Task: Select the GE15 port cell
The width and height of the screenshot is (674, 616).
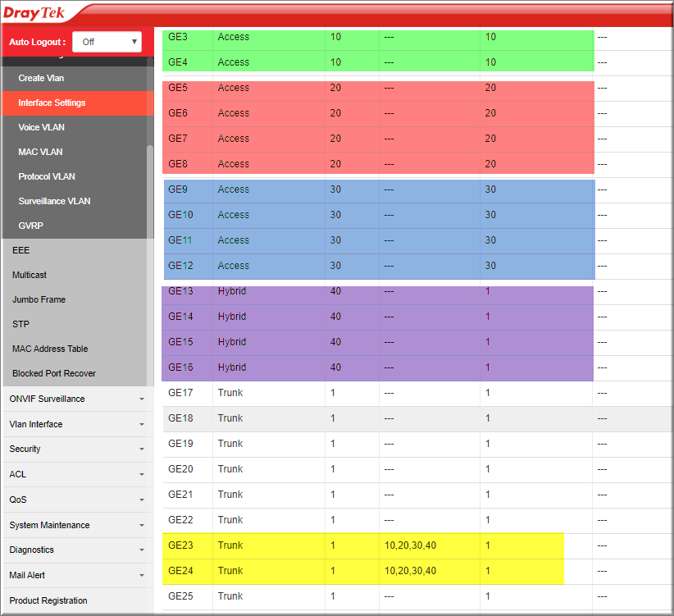Action: tap(188, 342)
